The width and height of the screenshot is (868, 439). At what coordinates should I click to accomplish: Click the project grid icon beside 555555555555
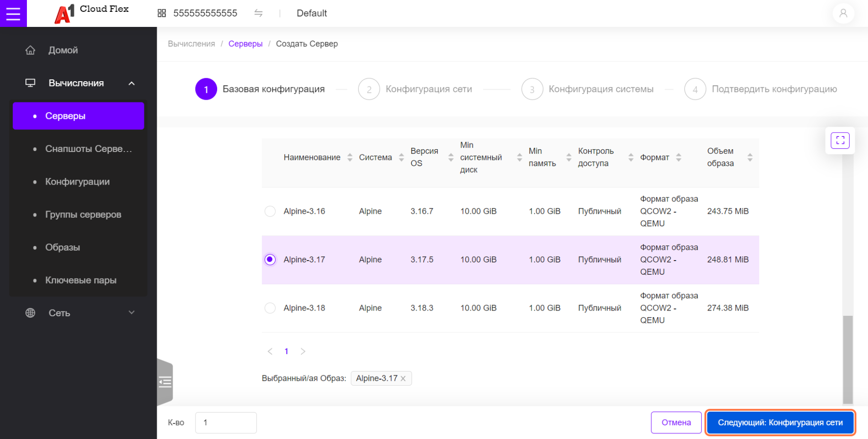pyautogui.click(x=161, y=13)
